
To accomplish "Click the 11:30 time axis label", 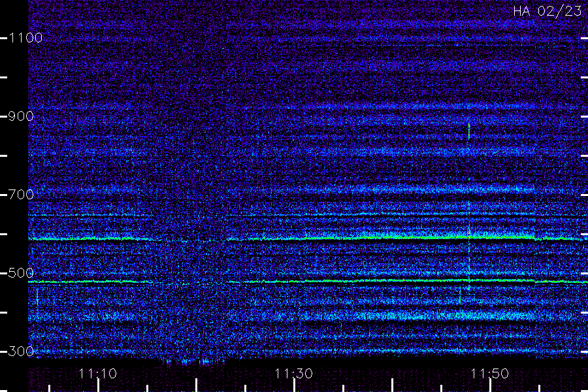I will pos(293,374).
